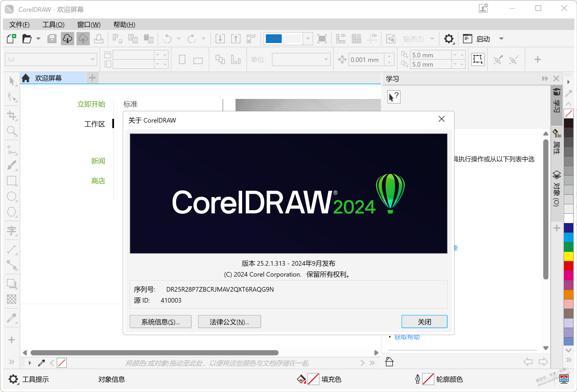
Task: Select the Text tool
Action: (x=12, y=230)
